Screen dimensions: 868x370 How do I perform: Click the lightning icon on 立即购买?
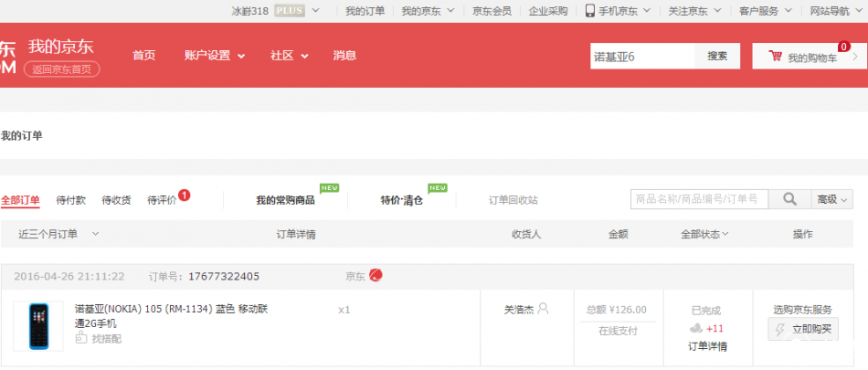click(x=780, y=330)
